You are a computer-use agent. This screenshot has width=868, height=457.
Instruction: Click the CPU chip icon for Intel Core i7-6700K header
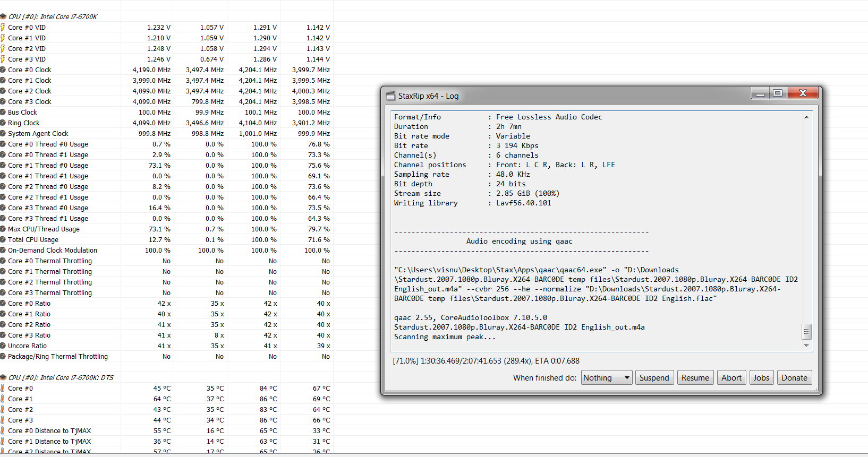(3, 16)
